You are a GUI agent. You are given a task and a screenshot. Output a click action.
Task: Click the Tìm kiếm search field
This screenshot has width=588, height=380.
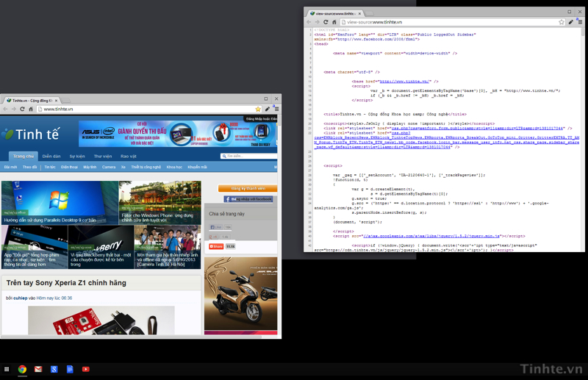pyautogui.click(x=248, y=156)
